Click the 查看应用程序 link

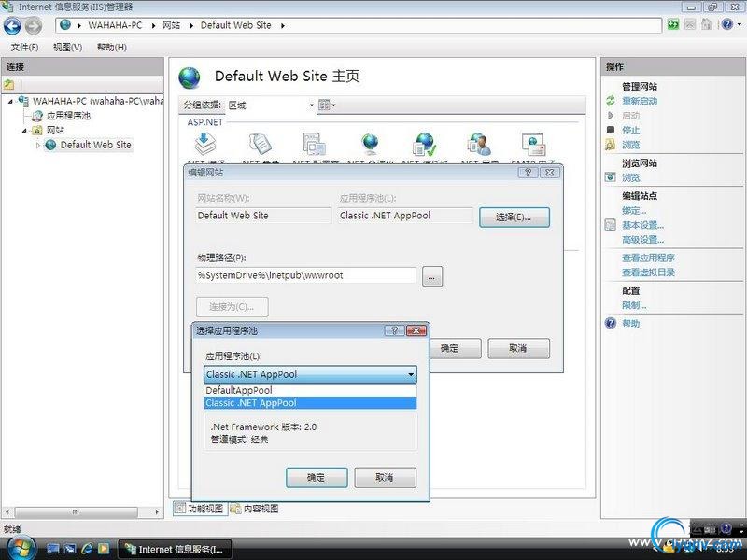tap(648, 258)
